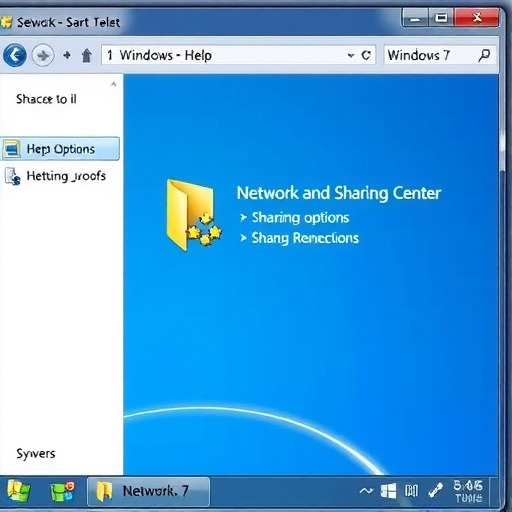This screenshot has height=512, width=512.
Task: Open the 'Shang Renections' link
Action: 305,238
